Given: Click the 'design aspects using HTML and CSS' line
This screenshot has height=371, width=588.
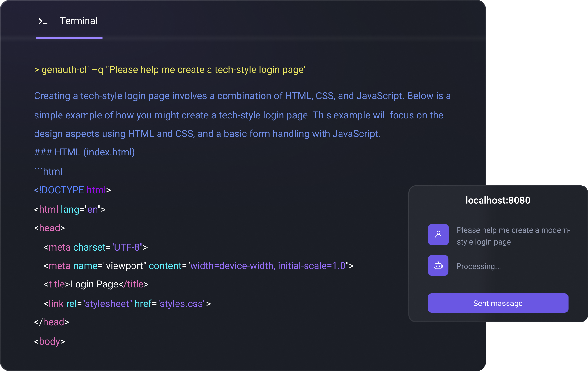Looking at the screenshot, I should (x=207, y=134).
